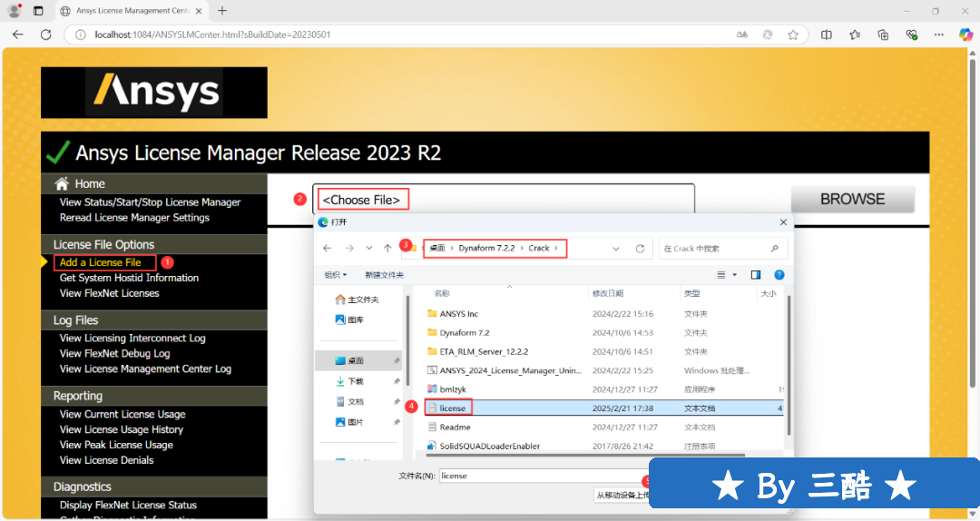Click 新建文件夹 in the dialog toolbar
Viewport: 980px width, 521px height.
385,275
